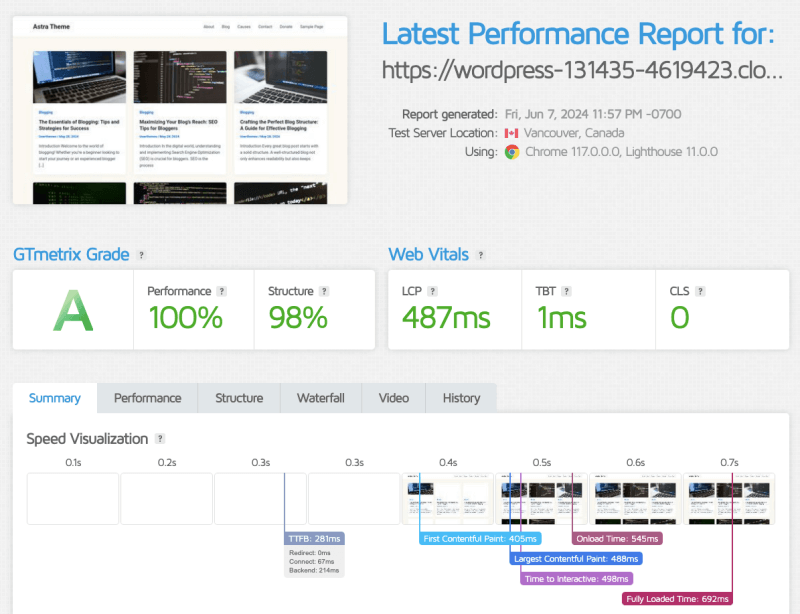This screenshot has height=614, width=800.
Task: Switch to the Performance tab
Action: (147, 398)
